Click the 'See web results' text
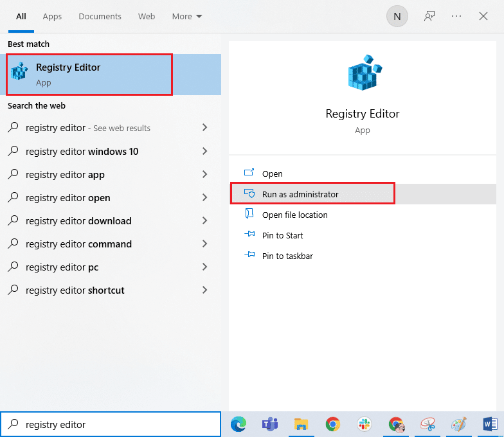Image resolution: width=504 pixels, height=437 pixels. tap(122, 129)
